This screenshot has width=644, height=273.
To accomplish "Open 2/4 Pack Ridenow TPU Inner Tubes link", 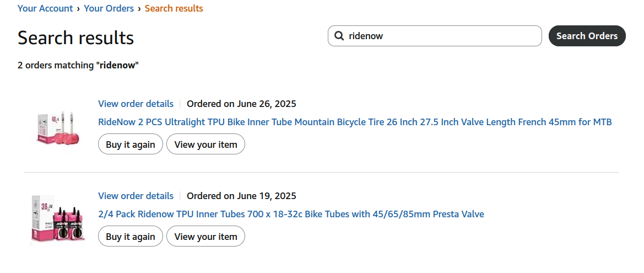I will pyautogui.click(x=291, y=214).
